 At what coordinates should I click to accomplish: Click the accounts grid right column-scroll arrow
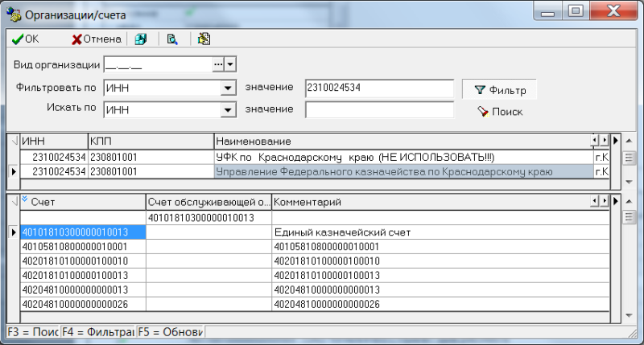point(605,201)
